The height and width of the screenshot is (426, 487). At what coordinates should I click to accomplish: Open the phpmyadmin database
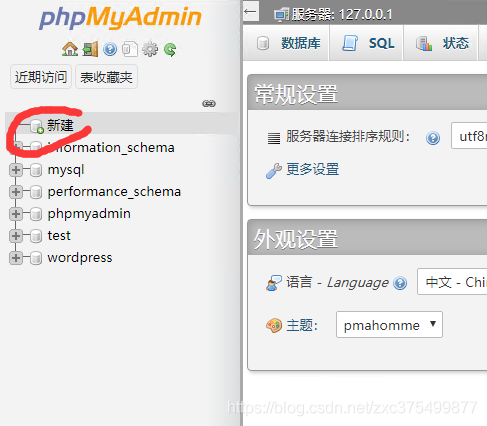pyautogui.click(x=89, y=214)
